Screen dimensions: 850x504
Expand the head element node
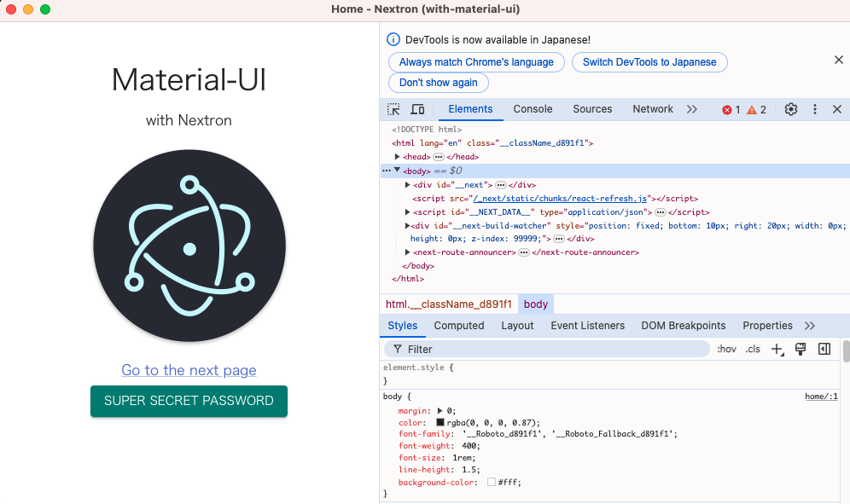tap(398, 157)
